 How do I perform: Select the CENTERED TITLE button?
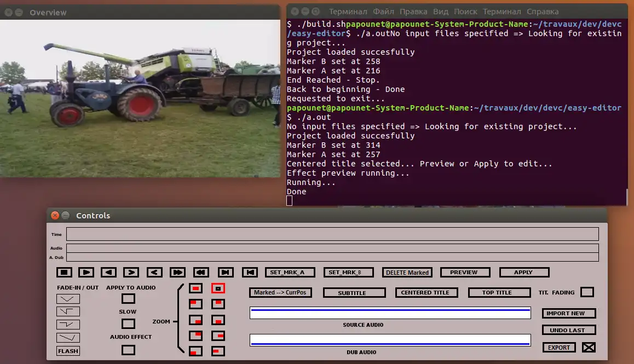click(426, 292)
